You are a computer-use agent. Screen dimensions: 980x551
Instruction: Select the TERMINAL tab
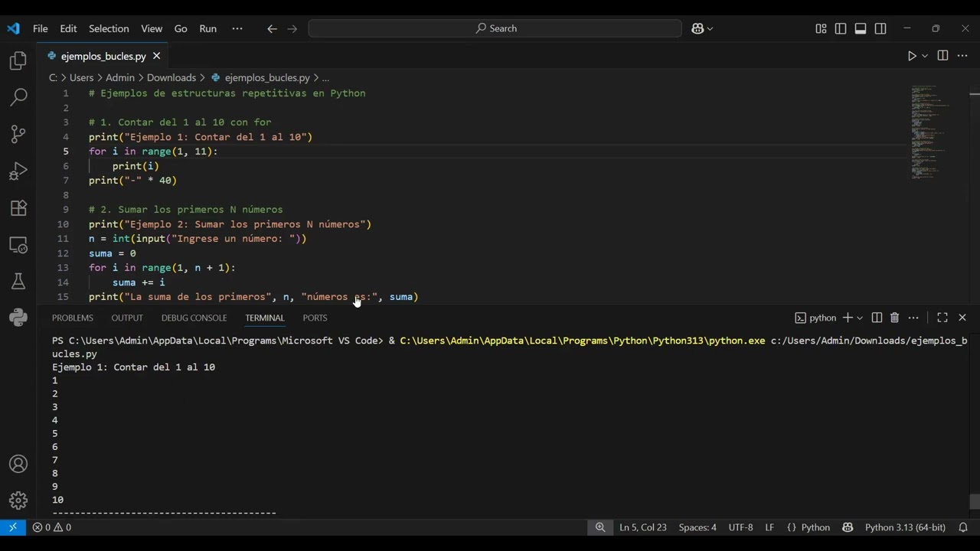click(x=265, y=318)
